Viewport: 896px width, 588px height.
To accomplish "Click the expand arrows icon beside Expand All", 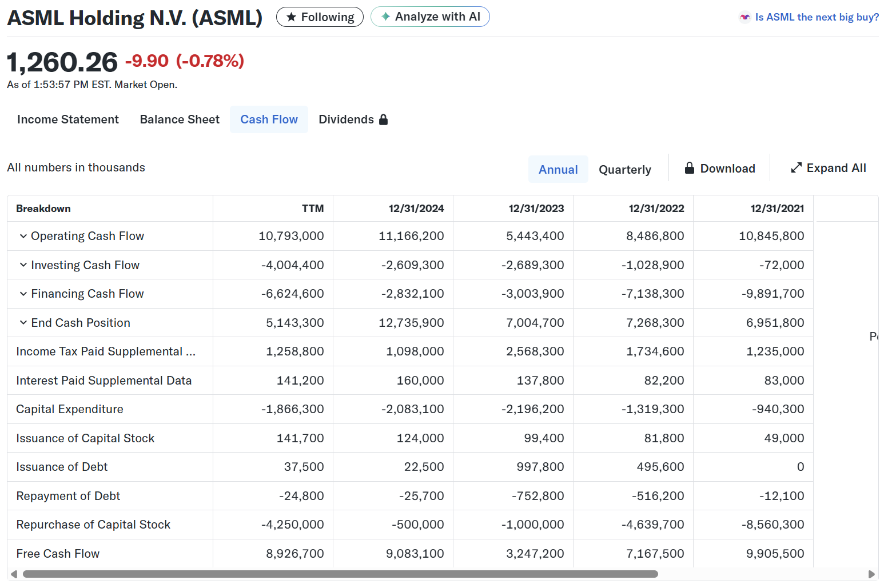I will 796,168.
